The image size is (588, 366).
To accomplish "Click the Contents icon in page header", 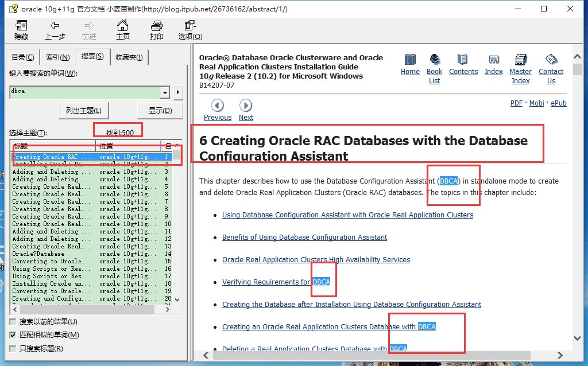I will pos(462,59).
